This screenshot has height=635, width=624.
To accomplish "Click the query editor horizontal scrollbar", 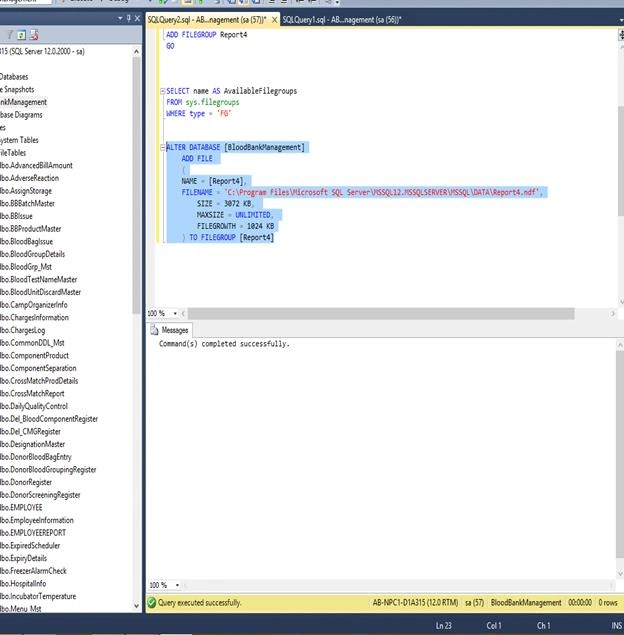I will (381, 313).
